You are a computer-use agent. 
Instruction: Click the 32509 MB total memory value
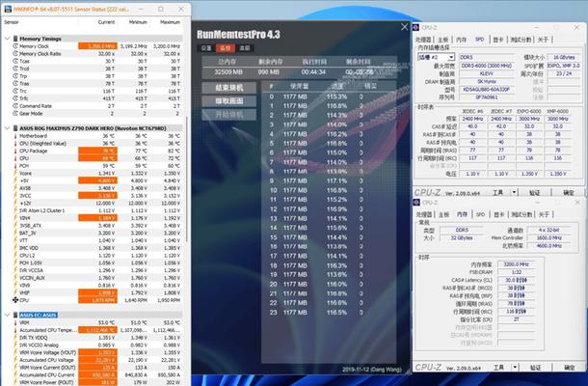pyautogui.click(x=228, y=72)
